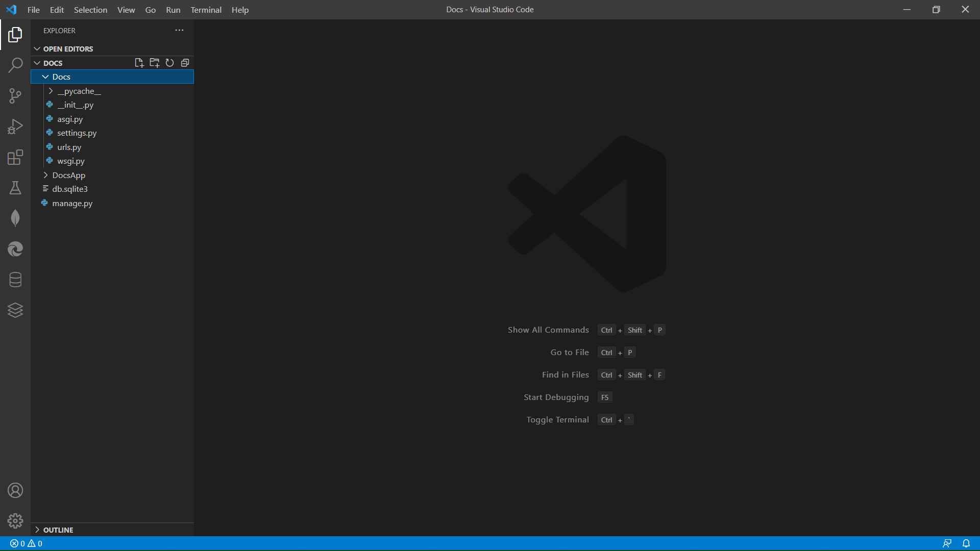Expand the DocsApp folder

coord(68,175)
